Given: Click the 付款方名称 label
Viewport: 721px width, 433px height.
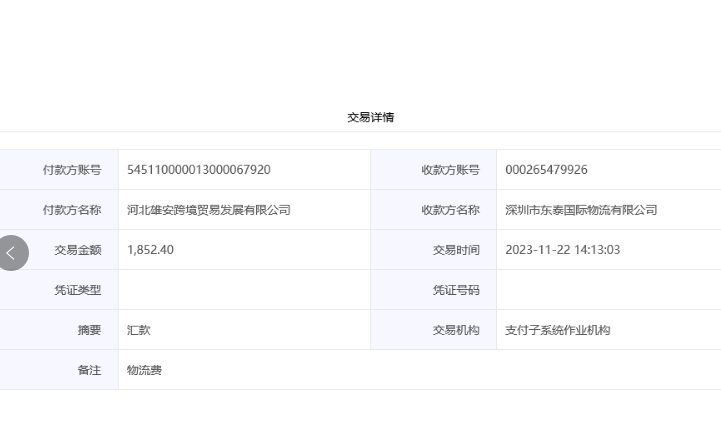Looking at the screenshot, I should (x=72, y=210).
